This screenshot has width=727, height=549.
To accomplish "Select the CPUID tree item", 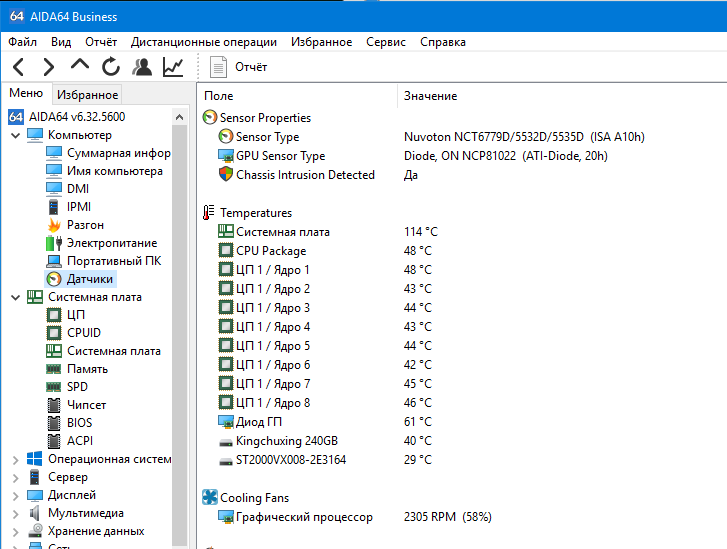I will tap(74, 333).
